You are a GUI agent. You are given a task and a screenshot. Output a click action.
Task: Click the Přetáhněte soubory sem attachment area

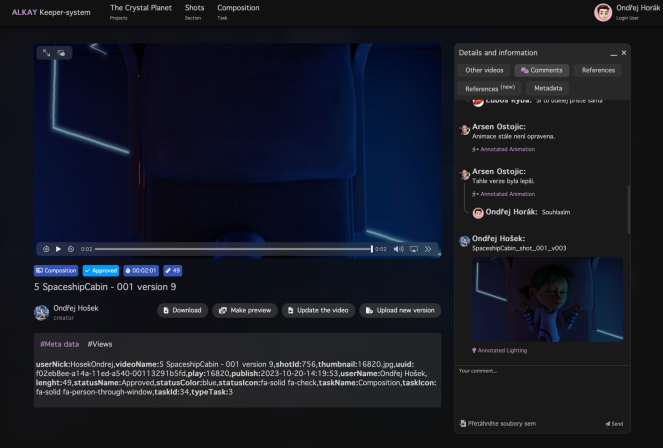click(x=498, y=423)
